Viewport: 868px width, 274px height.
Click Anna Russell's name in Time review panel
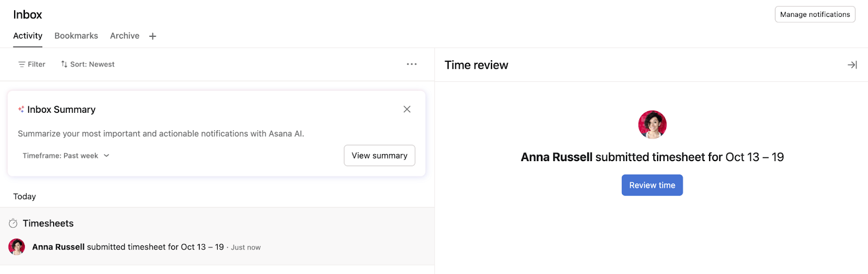(x=557, y=157)
